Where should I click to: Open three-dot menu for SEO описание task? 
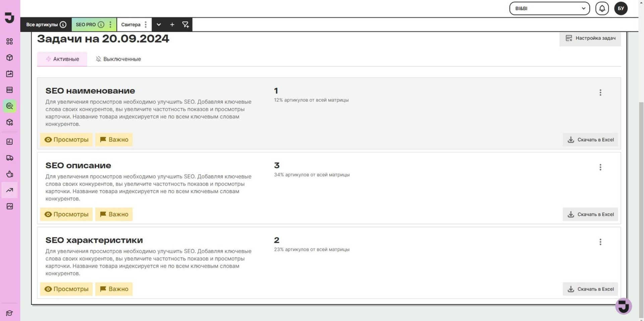(x=600, y=167)
